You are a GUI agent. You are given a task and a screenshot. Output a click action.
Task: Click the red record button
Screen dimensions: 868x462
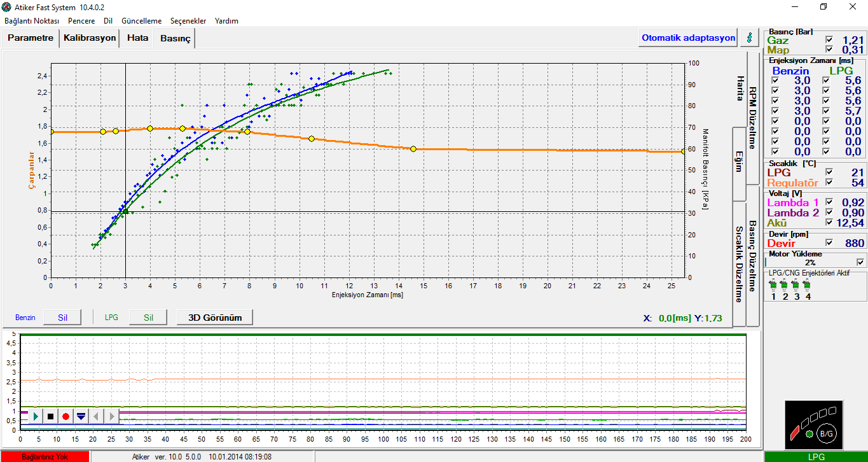tap(65, 416)
